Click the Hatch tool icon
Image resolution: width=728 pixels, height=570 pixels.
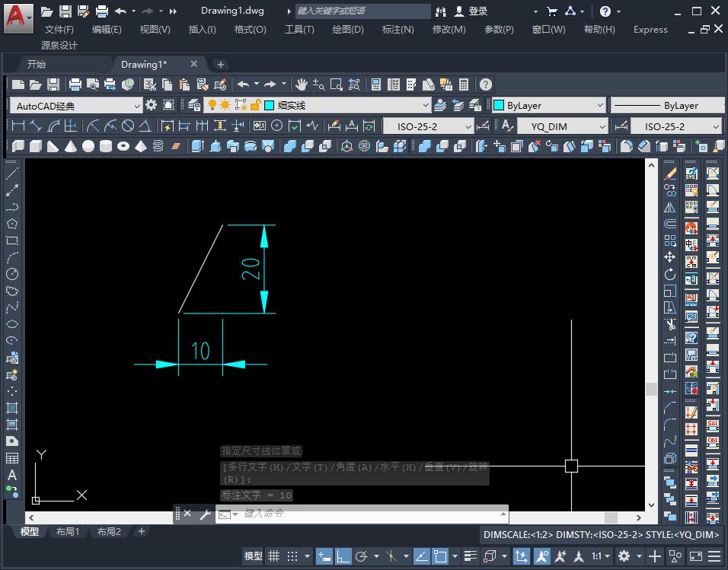12,408
